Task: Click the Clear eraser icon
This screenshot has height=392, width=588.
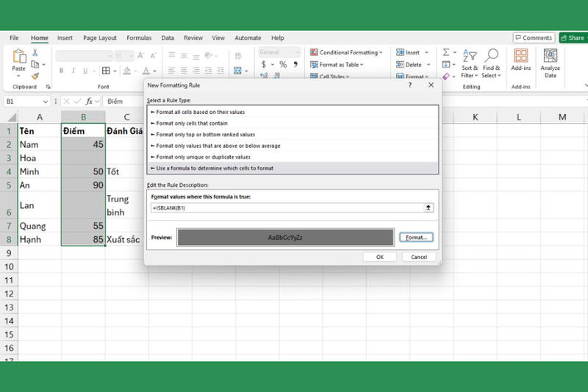Action: pyautogui.click(x=446, y=76)
